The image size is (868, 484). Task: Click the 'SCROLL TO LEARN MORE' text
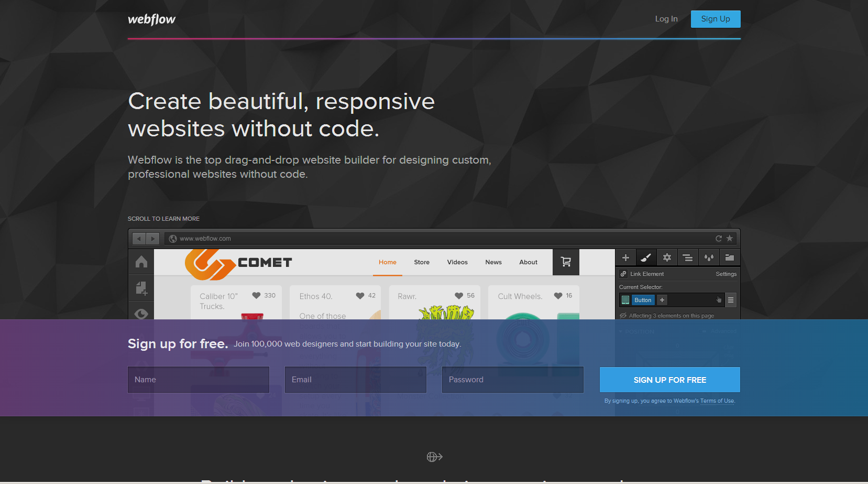163,219
